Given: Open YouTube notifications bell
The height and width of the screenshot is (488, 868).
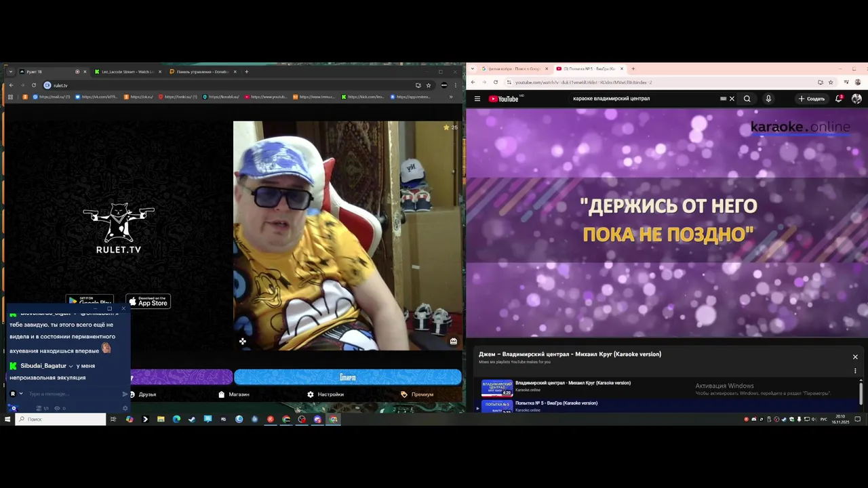Looking at the screenshot, I should pyautogui.click(x=839, y=99).
